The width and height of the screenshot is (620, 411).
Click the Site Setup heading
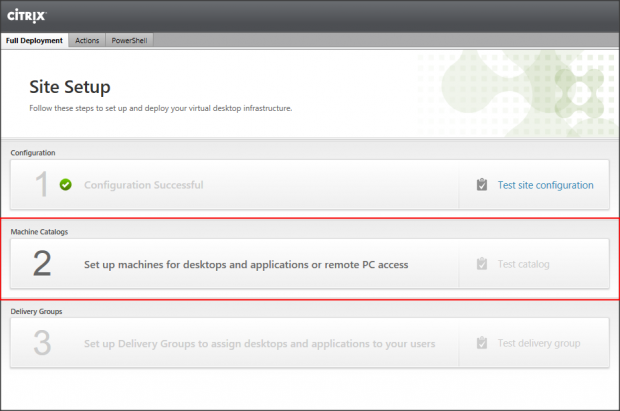tap(69, 87)
